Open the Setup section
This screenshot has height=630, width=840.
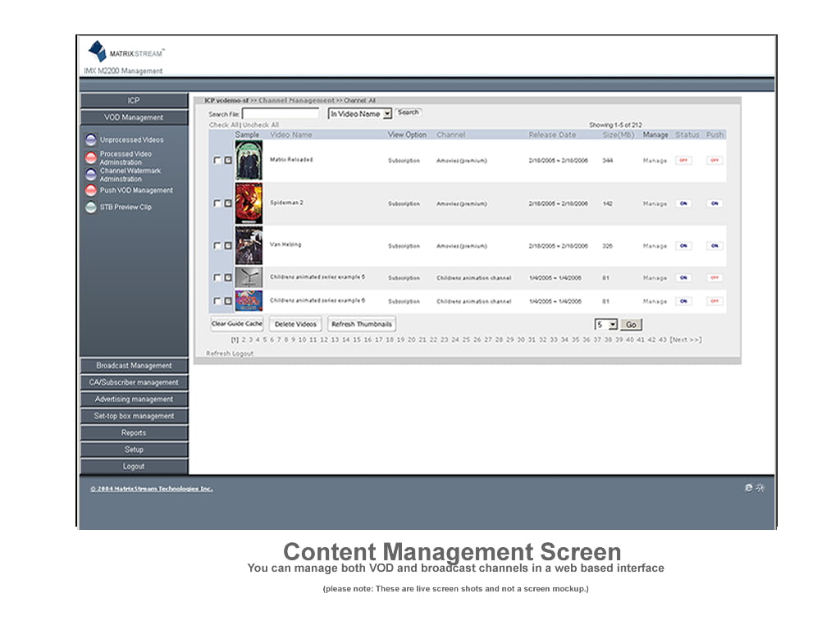pyautogui.click(x=134, y=450)
